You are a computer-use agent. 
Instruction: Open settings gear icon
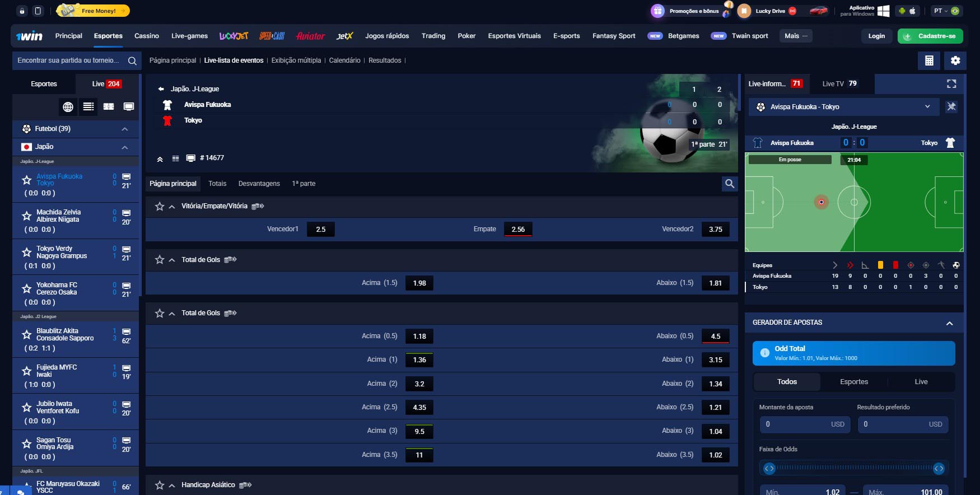coord(955,60)
